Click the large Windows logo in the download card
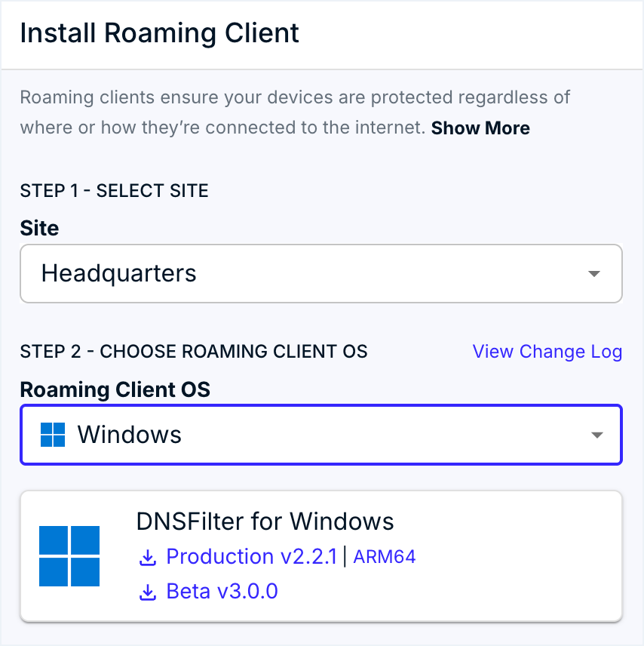644x646 pixels. [69, 556]
